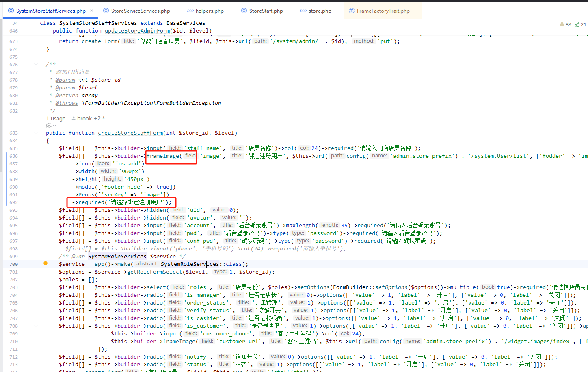Open the dropdown chevron beside the AI icon
Image resolution: width=588 pixels, height=372 pixels.
click(x=54, y=126)
